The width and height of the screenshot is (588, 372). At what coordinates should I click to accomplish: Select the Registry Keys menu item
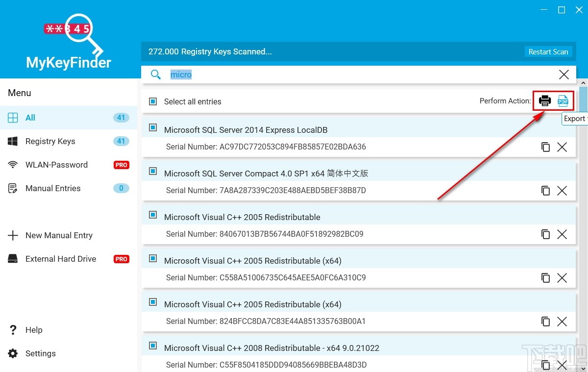click(x=50, y=141)
